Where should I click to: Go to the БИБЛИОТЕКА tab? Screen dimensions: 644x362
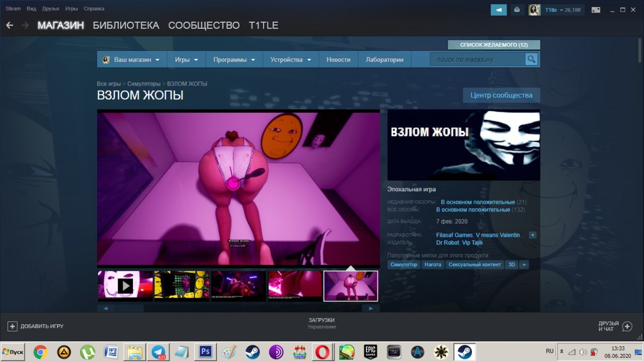point(126,25)
